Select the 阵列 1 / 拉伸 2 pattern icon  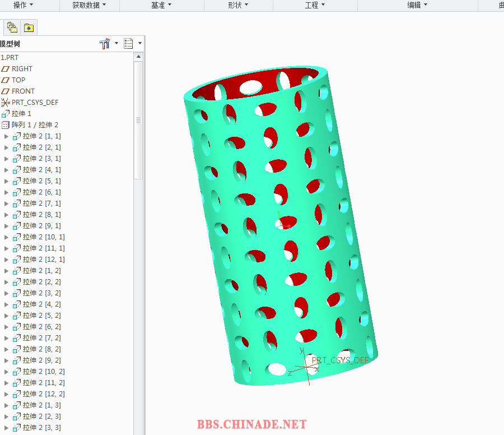point(6,125)
